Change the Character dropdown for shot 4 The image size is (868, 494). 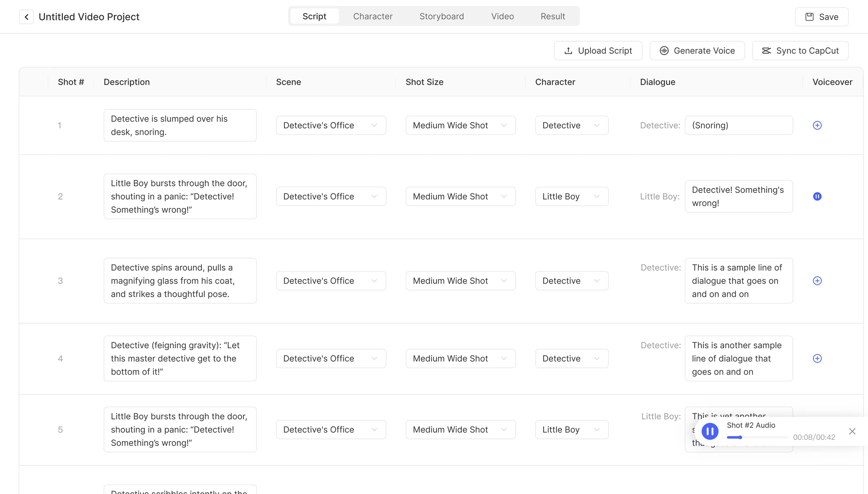[572, 358]
